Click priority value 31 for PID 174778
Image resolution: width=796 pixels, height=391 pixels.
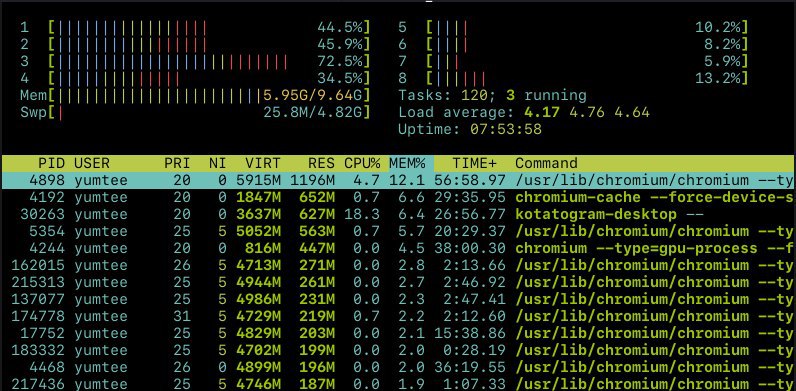click(182, 316)
